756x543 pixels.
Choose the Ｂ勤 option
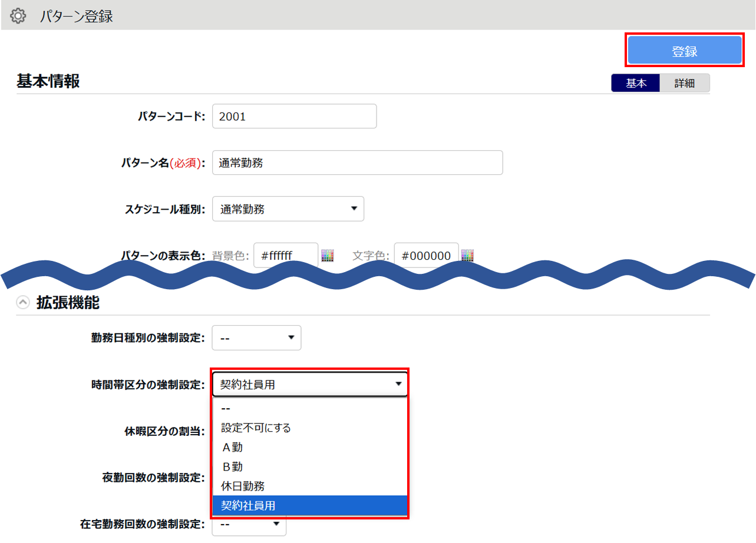pyautogui.click(x=309, y=467)
